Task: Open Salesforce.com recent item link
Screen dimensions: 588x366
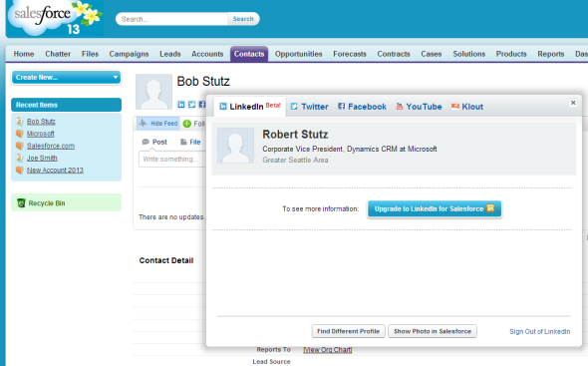Action: pyautogui.click(x=51, y=146)
